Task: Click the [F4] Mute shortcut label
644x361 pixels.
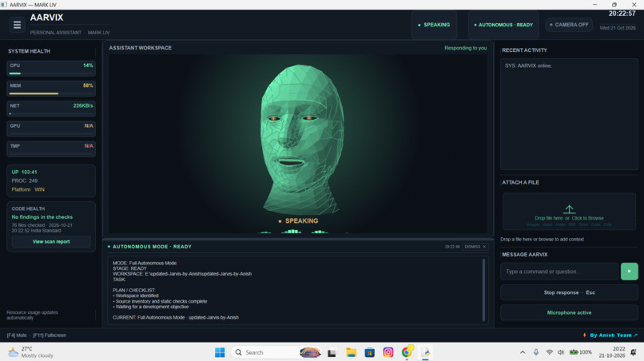Action: pyautogui.click(x=17, y=335)
